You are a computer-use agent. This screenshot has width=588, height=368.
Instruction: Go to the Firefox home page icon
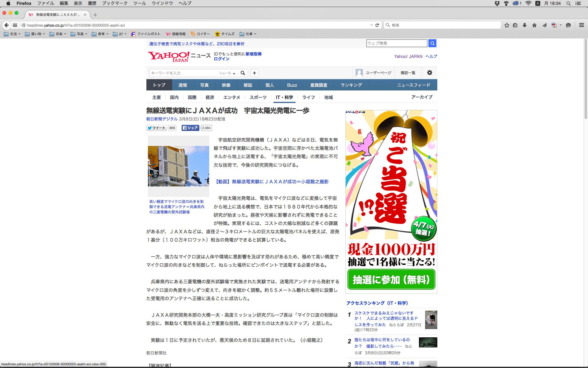[534, 25]
